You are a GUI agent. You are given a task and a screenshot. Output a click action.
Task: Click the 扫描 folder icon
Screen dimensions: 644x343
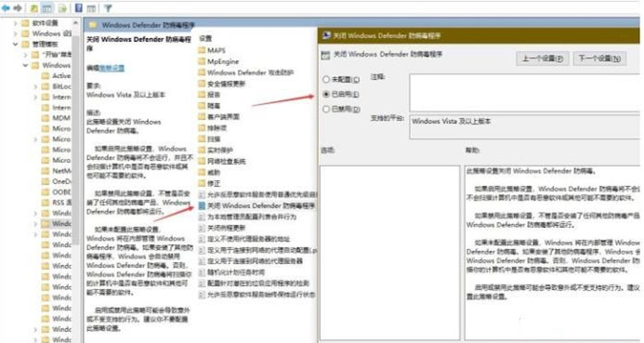202,139
